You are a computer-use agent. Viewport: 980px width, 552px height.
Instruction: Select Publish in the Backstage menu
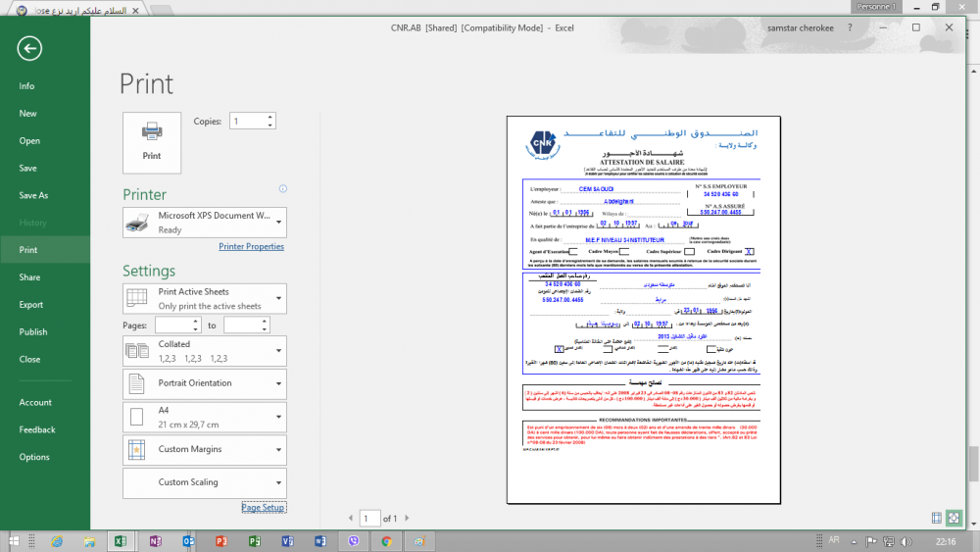click(33, 332)
